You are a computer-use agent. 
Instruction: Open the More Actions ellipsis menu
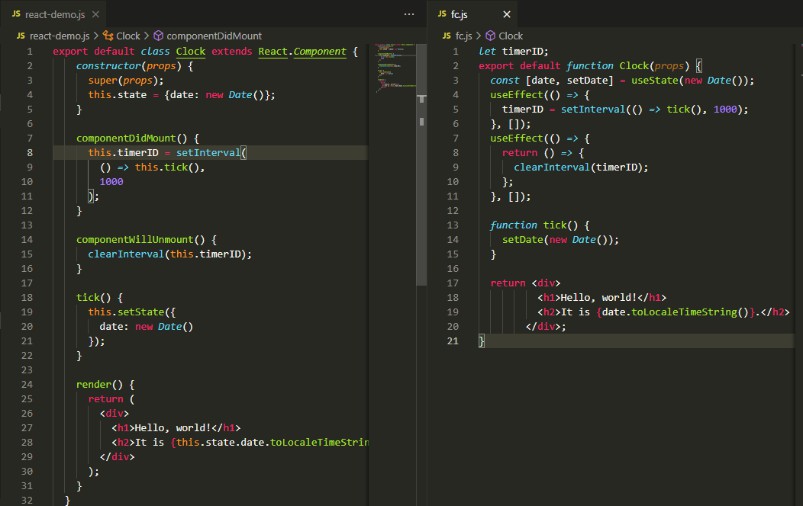tap(408, 15)
